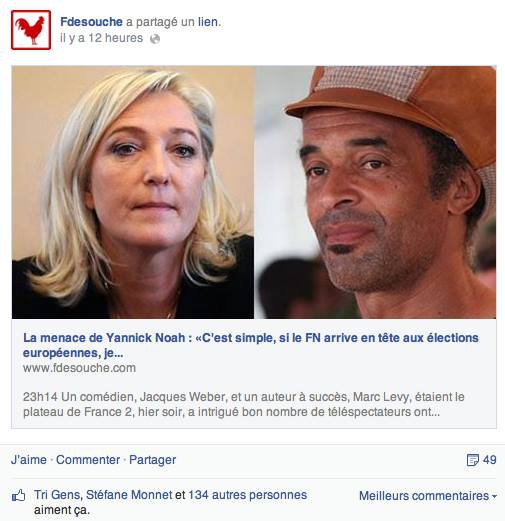Open the article headline about Yannick Noah
This screenshot has width=505, height=521.
point(251,345)
